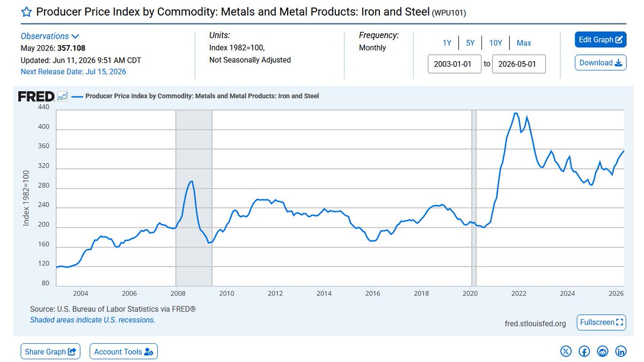Click the small line-chart icon beside FRED
This screenshot has height=362, width=644.
[x=63, y=96]
